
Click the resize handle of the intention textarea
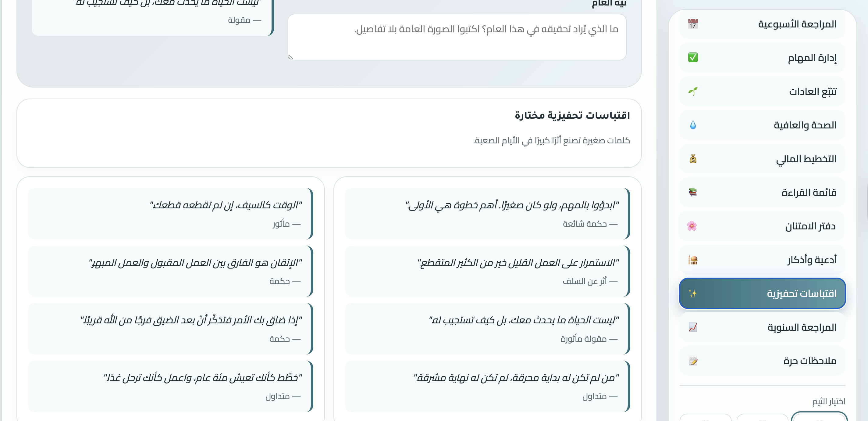click(291, 57)
